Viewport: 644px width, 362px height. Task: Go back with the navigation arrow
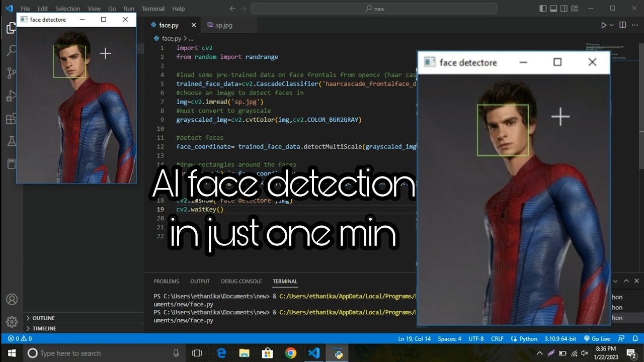coord(232,9)
